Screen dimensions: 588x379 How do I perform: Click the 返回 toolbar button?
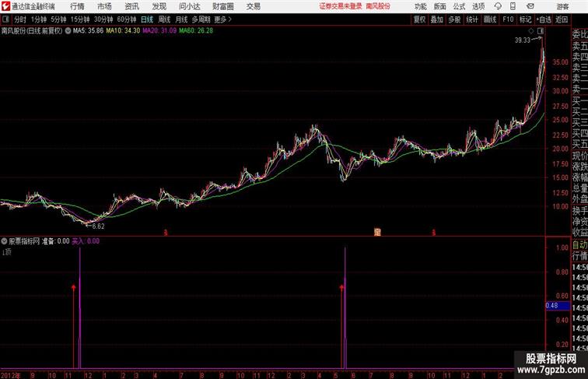click(562, 19)
